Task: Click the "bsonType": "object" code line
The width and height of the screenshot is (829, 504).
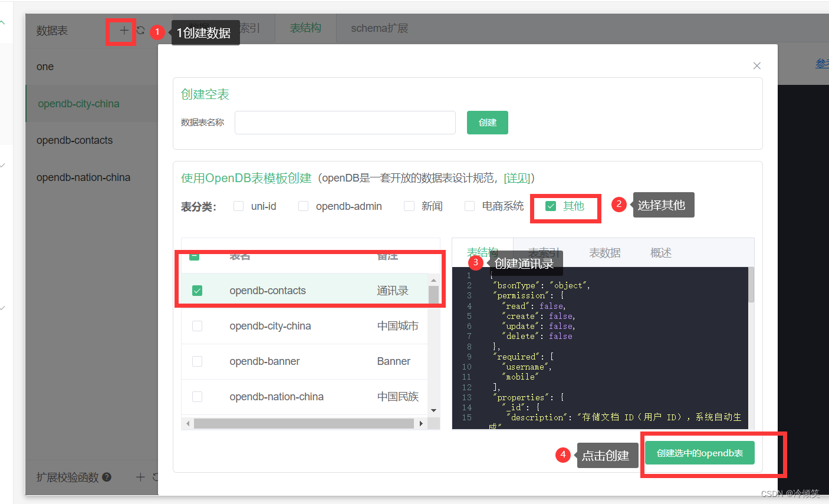Action: coord(541,285)
